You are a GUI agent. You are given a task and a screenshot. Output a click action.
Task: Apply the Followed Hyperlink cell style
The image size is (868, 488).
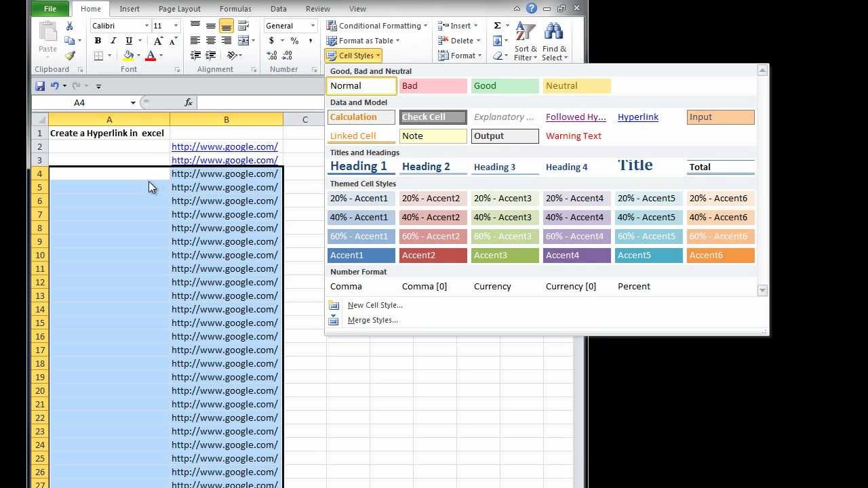[x=576, y=117]
